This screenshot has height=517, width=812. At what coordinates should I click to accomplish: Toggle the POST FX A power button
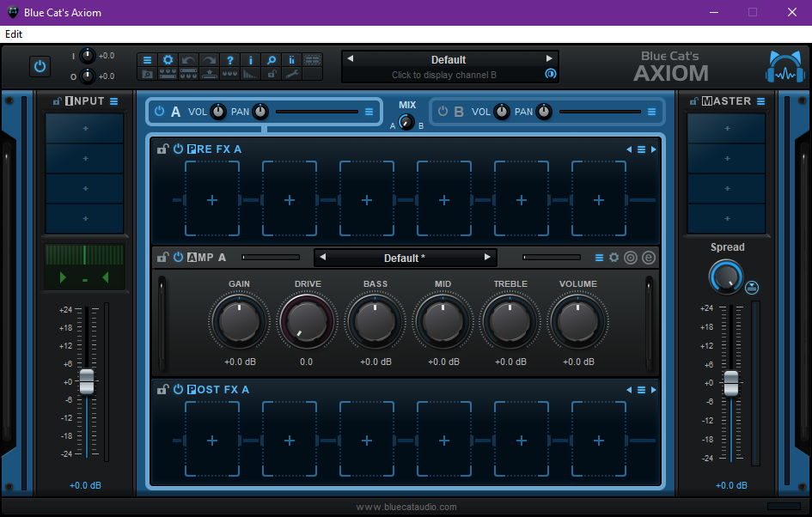click(x=178, y=389)
